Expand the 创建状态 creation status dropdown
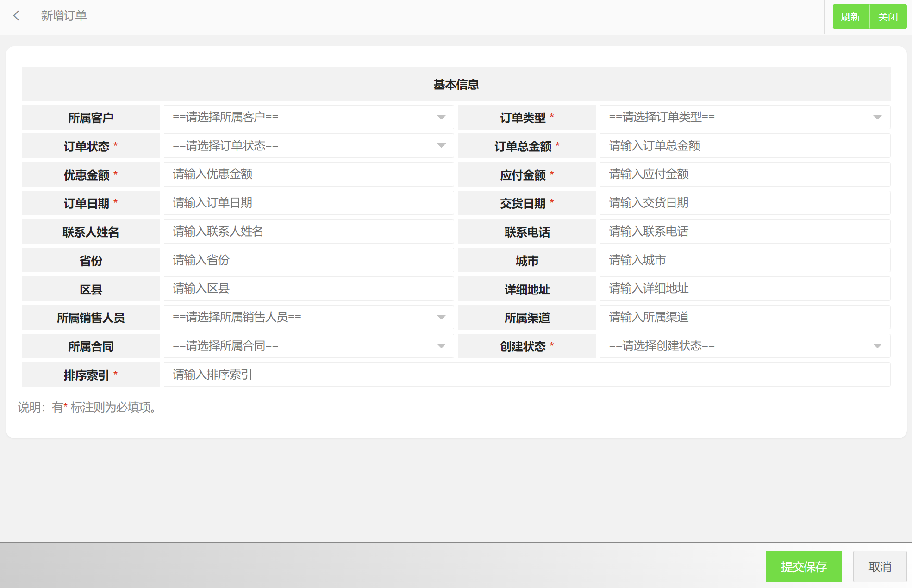The width and height of the screenshot is (912, 588). point(744,346)
